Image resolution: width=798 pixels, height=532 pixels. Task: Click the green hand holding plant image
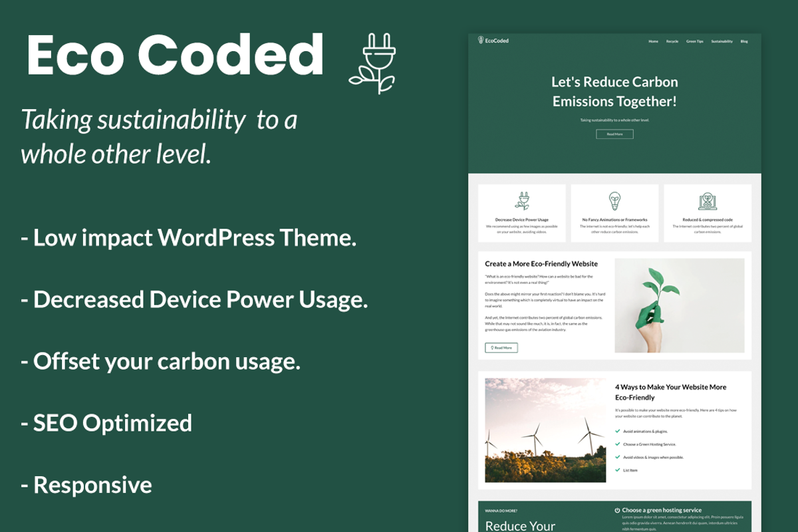coord(680,305)
